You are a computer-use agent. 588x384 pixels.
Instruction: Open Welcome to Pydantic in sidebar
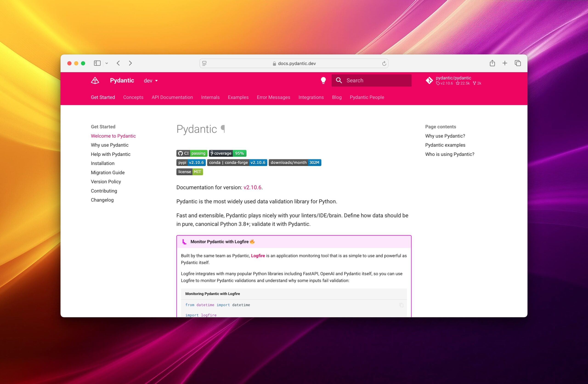[x=113, y=136]
